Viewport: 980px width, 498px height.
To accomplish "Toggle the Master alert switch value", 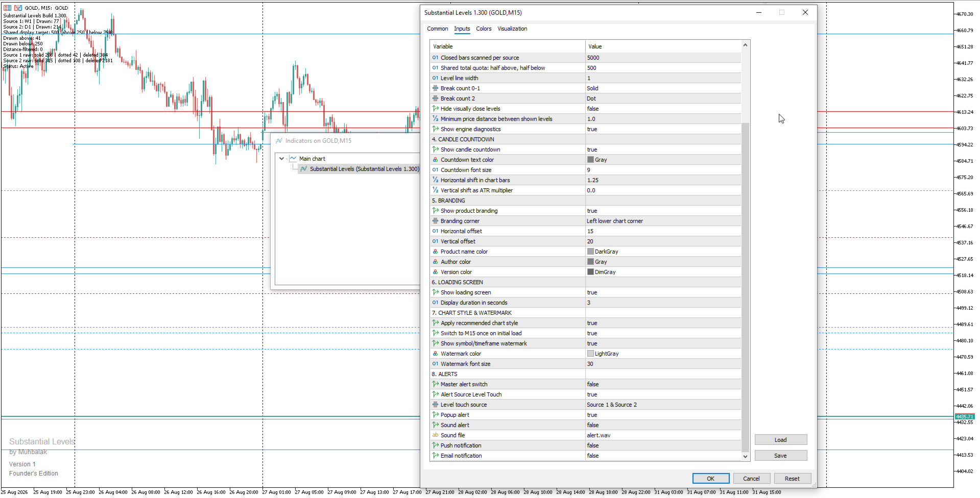I will [x=663, y=384].
